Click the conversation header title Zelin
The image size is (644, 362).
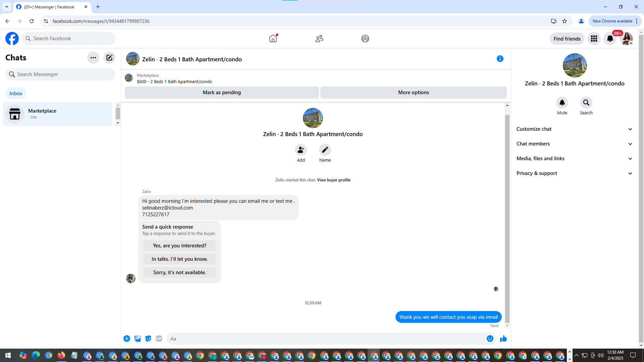point(192,59)
